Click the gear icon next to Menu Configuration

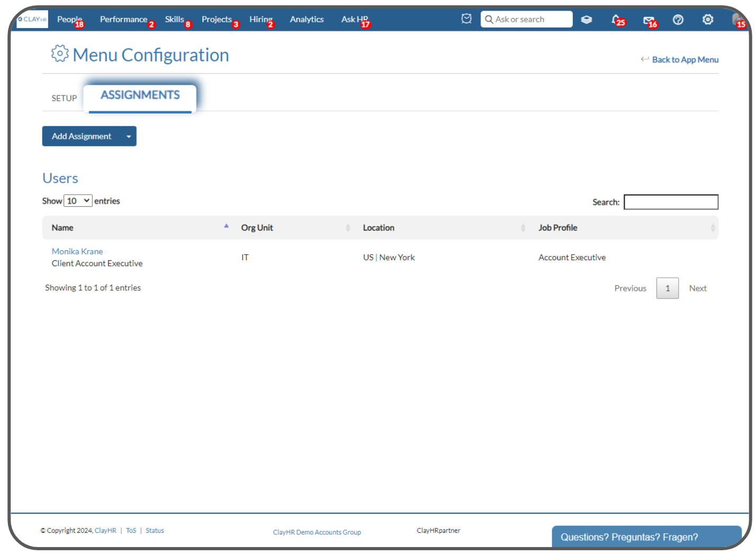(x=60, y=54)
